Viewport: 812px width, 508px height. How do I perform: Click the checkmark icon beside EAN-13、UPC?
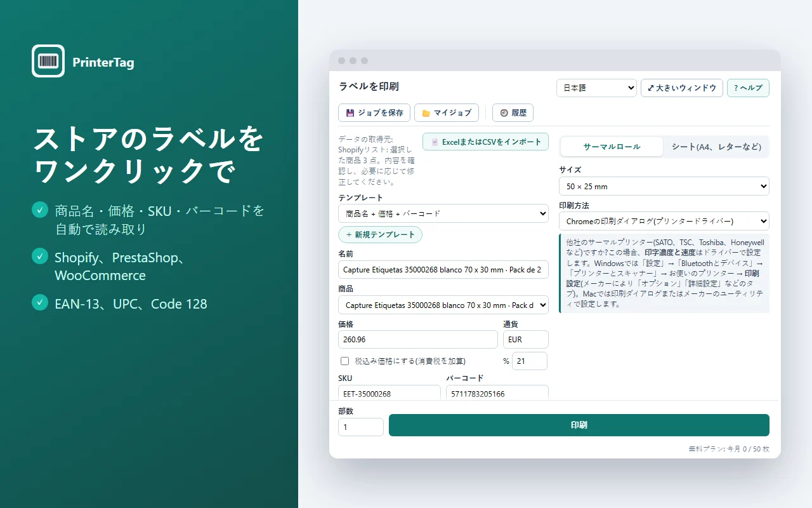coord(40,302)
